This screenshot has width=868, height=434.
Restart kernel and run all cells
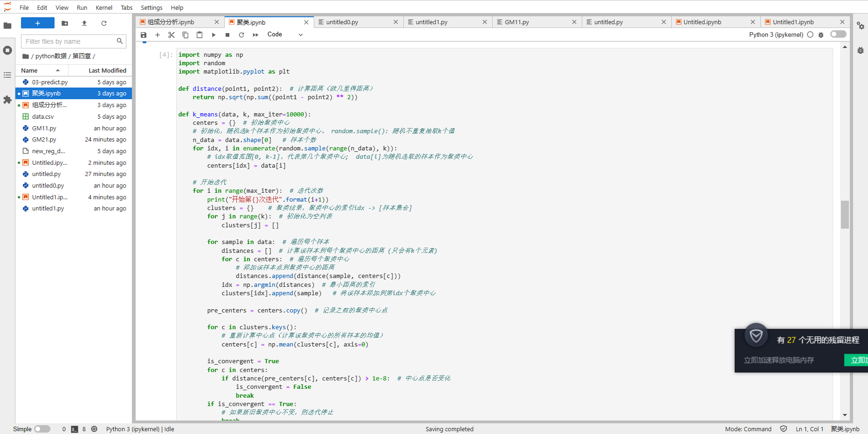pyautogui.click(x=255, y=35)
